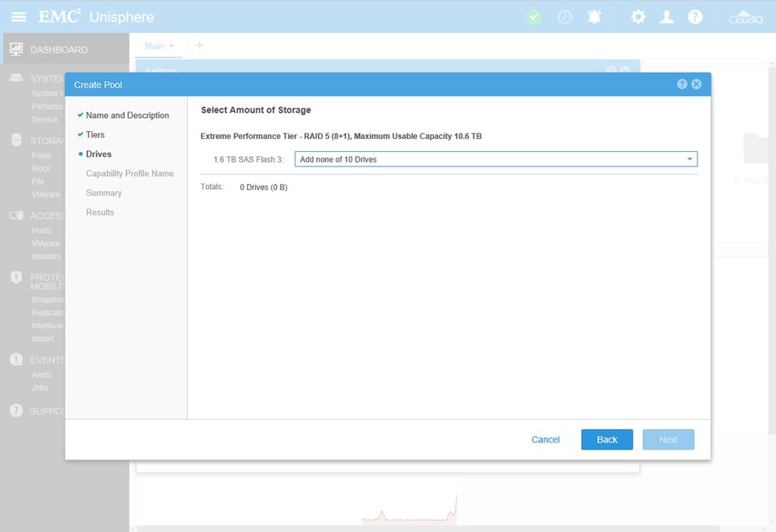Open DASHBOARD in sidebar
776x532 pixels.
pos(58,49)
